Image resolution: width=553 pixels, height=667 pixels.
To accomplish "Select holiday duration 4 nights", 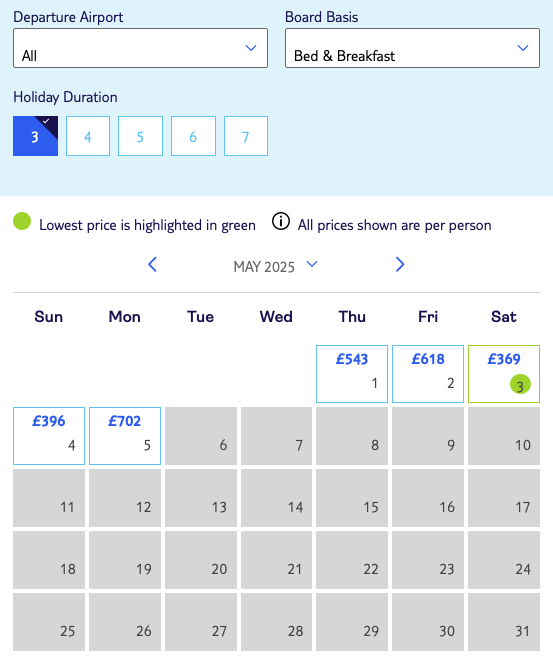I will tap(88, 136).
